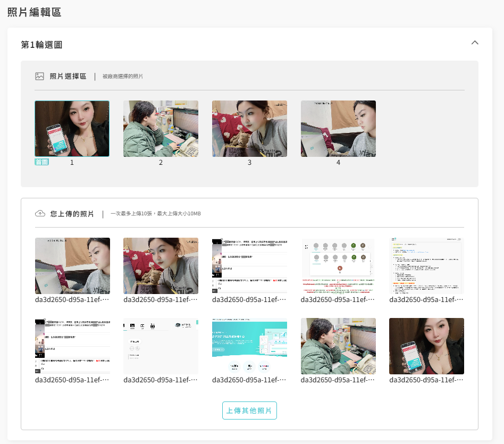The height and width of the screenshot is (444, 504).
Task: Click 被廠商選擇的照片 caption text
Action: [122, 77]
